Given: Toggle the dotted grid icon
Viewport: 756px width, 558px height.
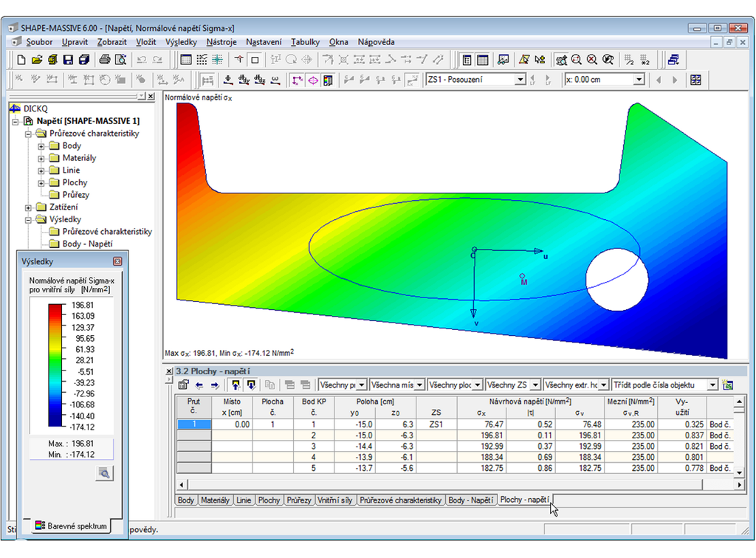Looking at the screenshot, I should pyautogui.click(x=202, y=60).
